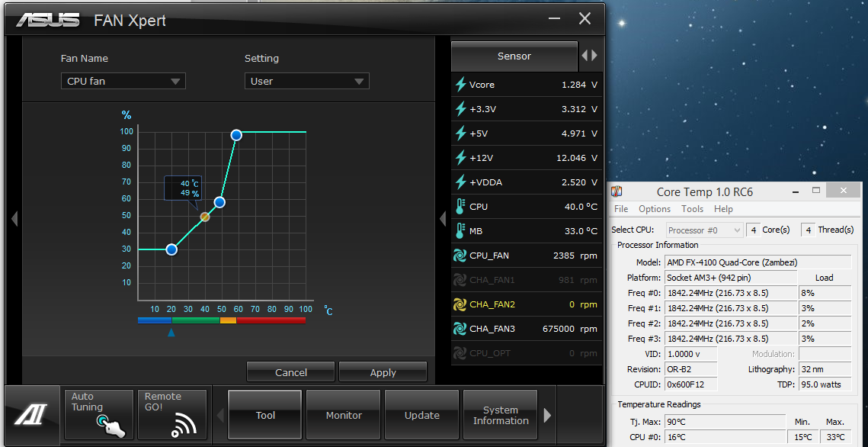The height and width of the screenshot is (447, 868).
Task: Open Remote GO!
Action: coord(171,414)
